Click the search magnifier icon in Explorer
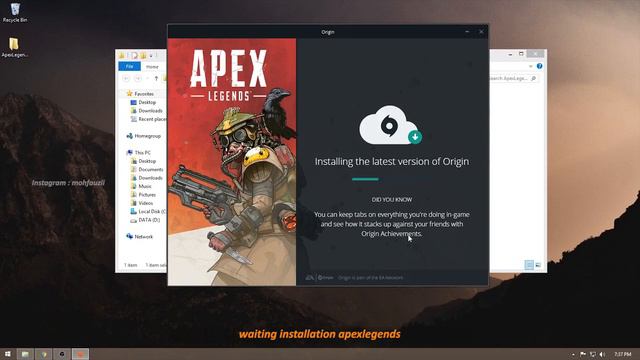Screen dimensions: 640x360 [533, 78]
